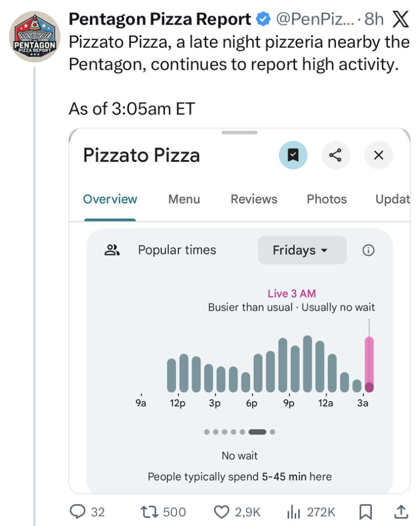Screen dimensions: 420x526
Task: Like the tweet with the heart icon
Action: (221, 512)
